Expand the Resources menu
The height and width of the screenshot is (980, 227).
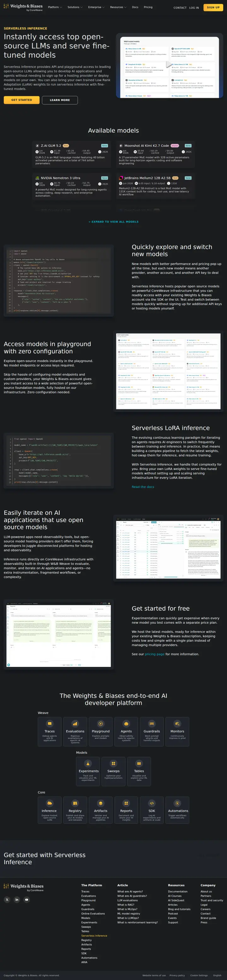118,7
